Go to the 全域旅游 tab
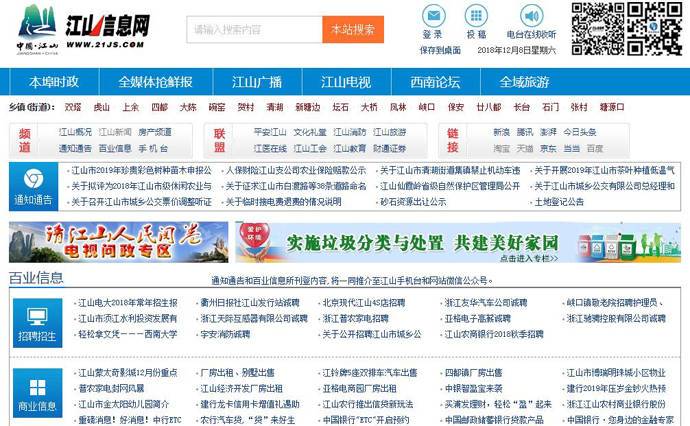Screen dimensions: 690x426 click(x=524, y=82)
